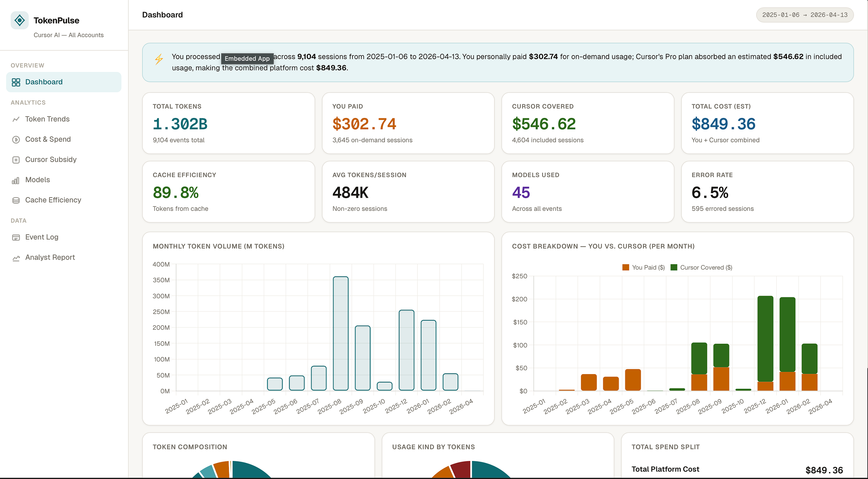Click the lightning bolt icon in summary banner
Viewport: 868px width, 479px height.
pos(159,59)
